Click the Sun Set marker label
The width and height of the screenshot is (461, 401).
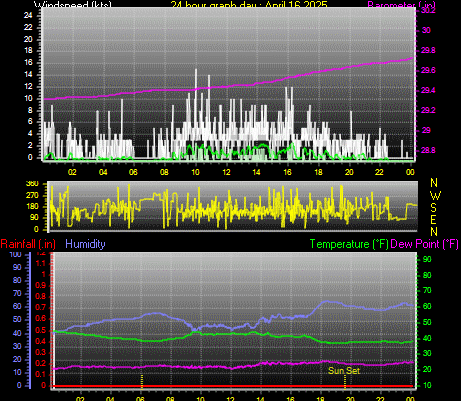click(344, 370)
